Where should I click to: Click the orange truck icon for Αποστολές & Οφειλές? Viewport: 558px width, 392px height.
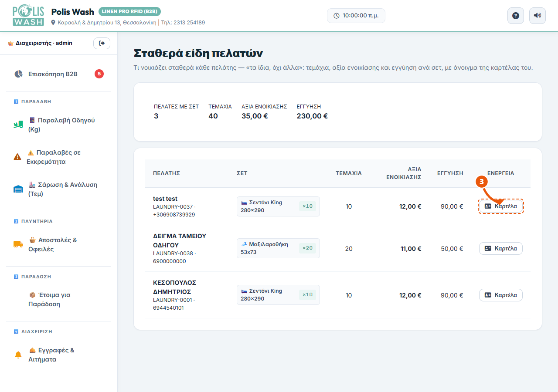coord(18,244)
